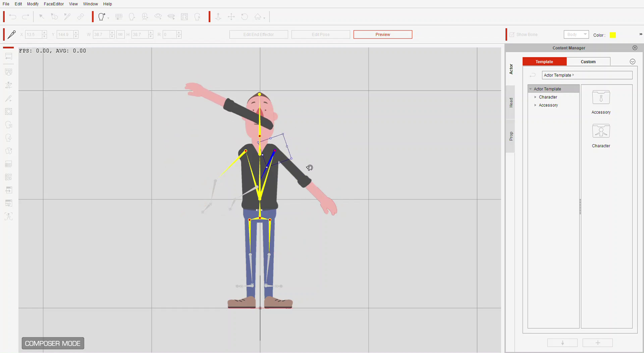Click the head with grid sidebar icon
The height and width of the screenshot is (353, 644).
pos(9,125)
